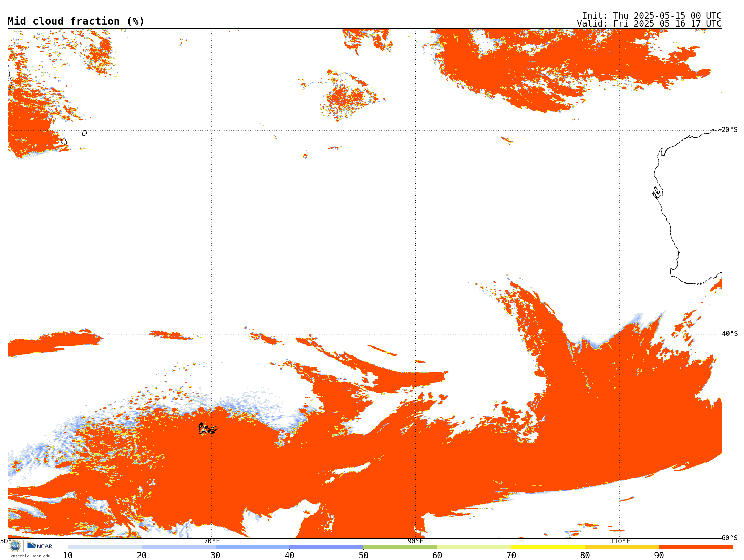
Task: Open the ensemble.ucar.edu text link
Action: click(30, 556)
